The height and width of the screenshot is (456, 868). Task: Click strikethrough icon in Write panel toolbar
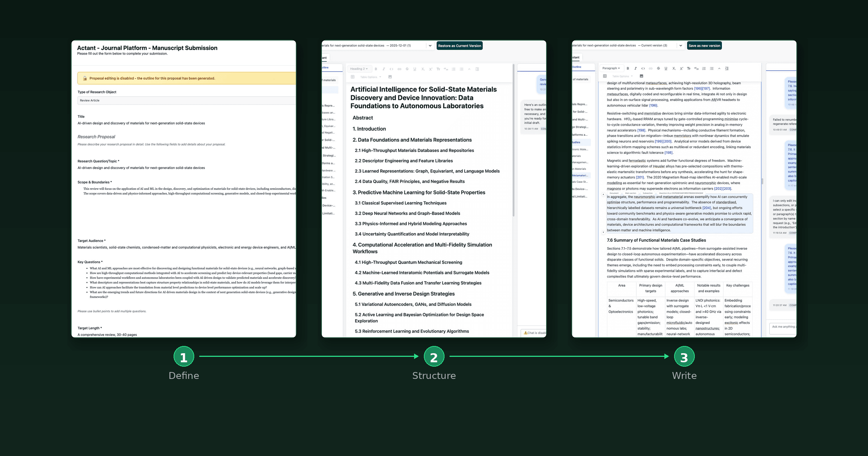pyautogui.click(x=658, y=68)
